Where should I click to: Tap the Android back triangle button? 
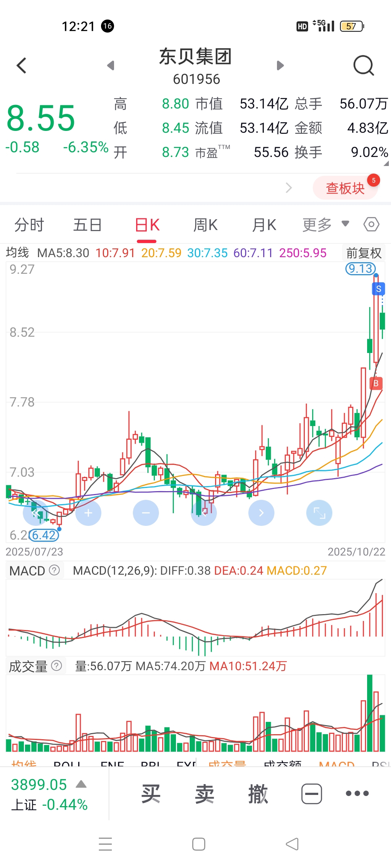[x=292, y=844]
